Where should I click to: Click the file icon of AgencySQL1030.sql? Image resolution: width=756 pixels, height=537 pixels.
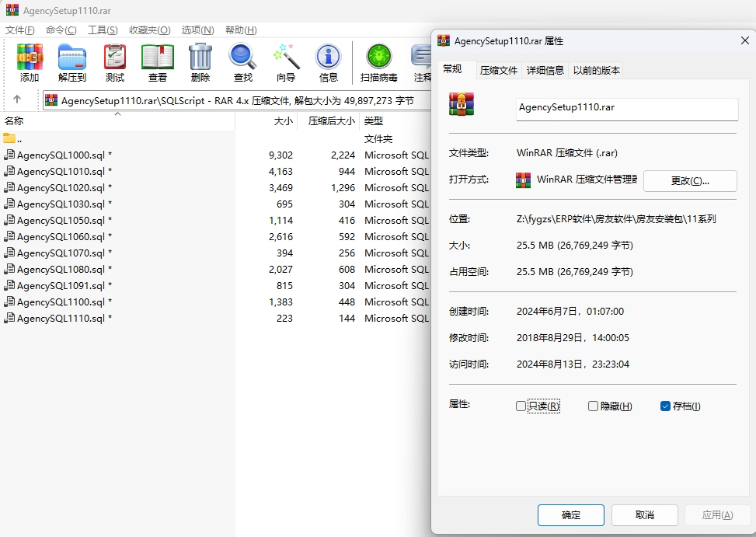point(9,204)
